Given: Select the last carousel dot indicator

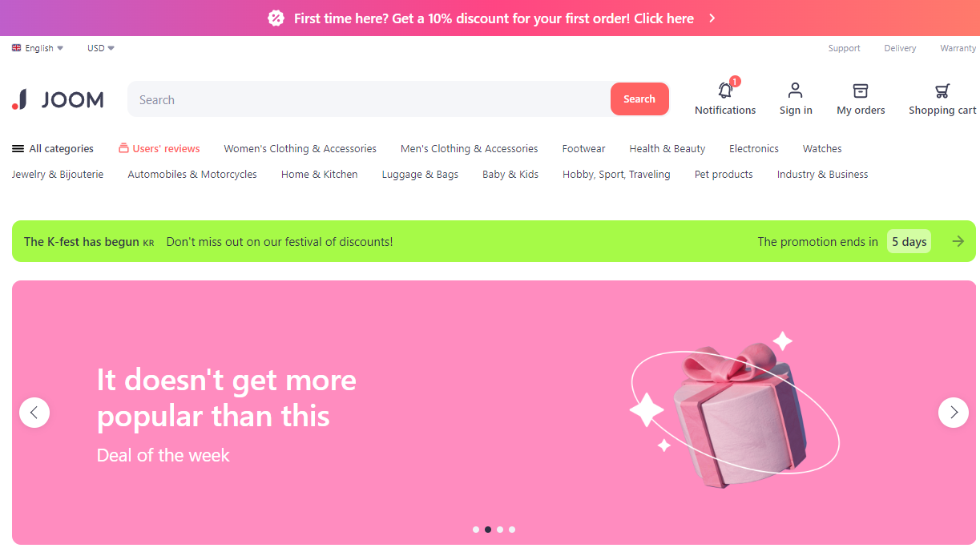Looking at the screenshot, I should coord(512,530).
